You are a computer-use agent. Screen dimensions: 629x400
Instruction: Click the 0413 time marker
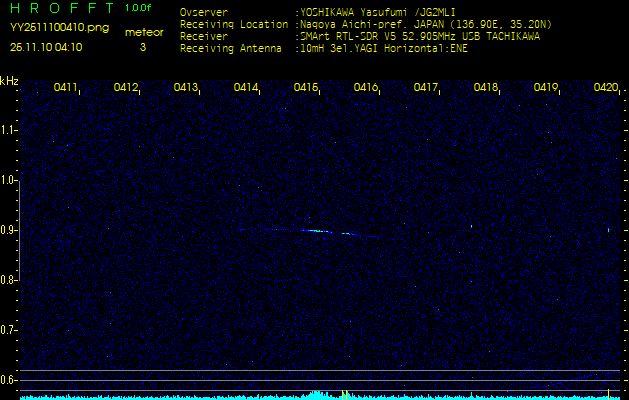pyautogui.click(x=186, y=88)
